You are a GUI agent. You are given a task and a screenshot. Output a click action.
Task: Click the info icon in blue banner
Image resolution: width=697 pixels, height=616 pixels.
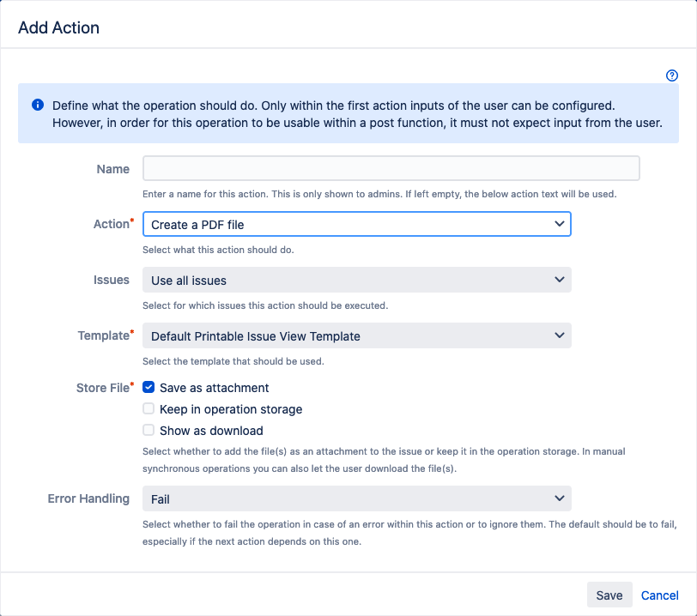(38, 105)
